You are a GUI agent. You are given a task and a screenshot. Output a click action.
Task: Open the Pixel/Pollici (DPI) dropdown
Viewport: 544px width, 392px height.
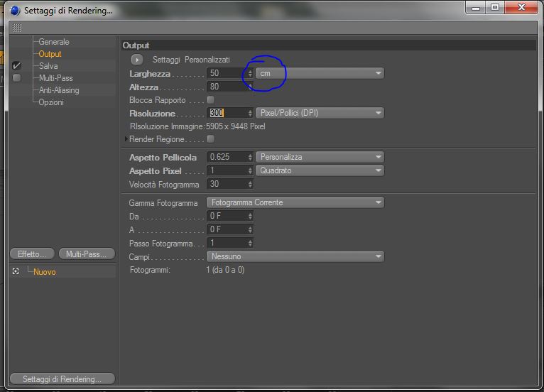coord(320,113)
